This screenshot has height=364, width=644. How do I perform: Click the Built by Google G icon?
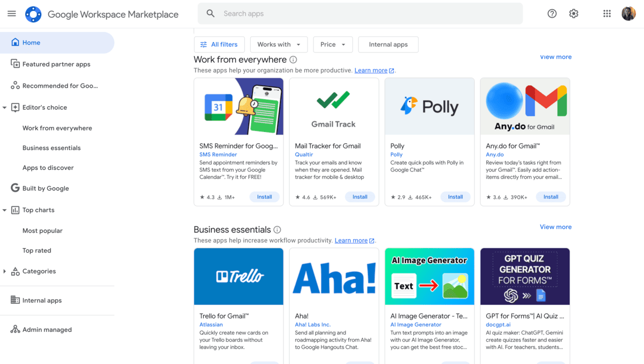click(15, 188)
